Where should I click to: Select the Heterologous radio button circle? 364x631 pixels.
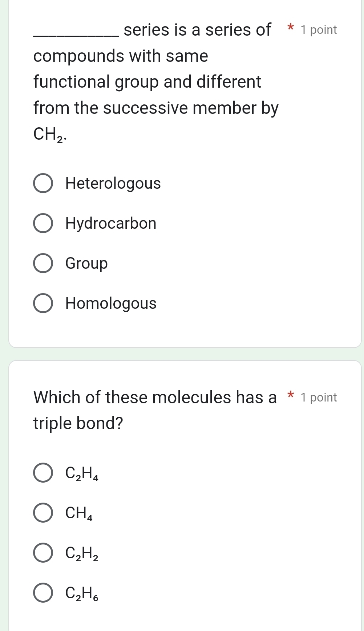[x=43, y=183]
